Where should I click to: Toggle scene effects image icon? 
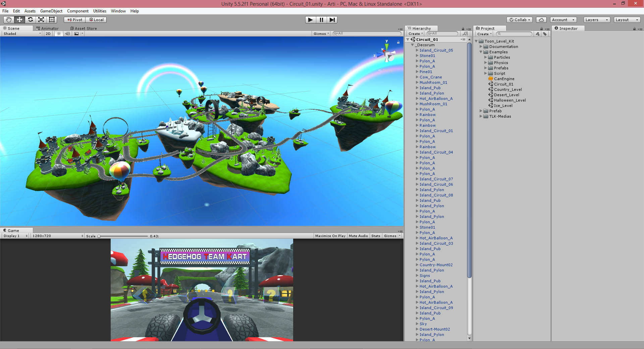[x=76, y=34]
